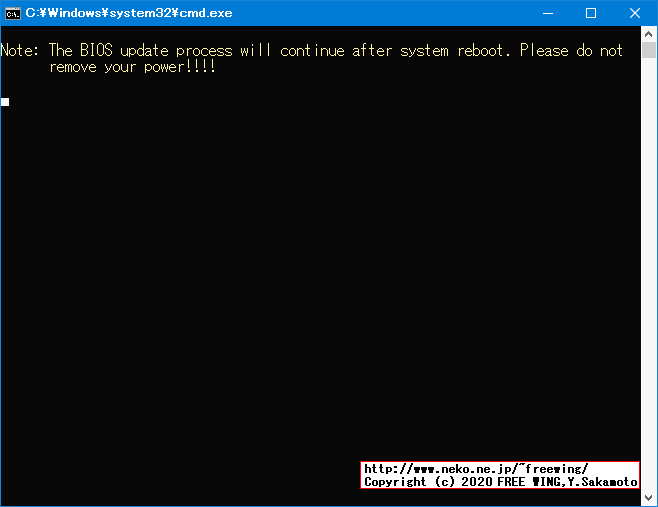Screen dimensions: 658x507
Task: Click the empty black console area
Action: tap(319, 273)
